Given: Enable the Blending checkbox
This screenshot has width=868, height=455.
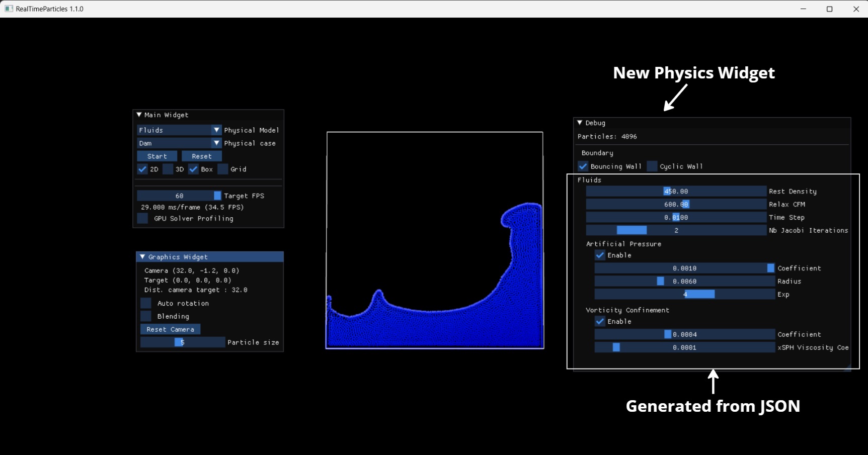Looking at the screenshot, I should pyautogui.click(x=146, y=316).
